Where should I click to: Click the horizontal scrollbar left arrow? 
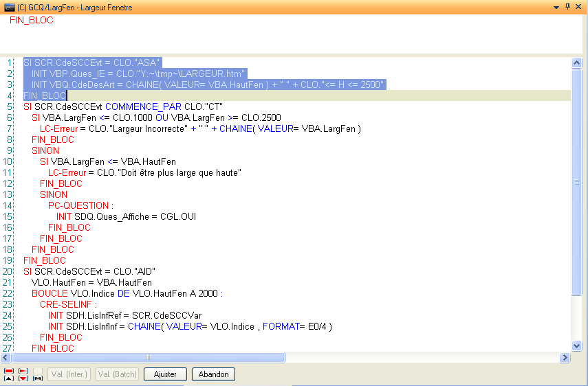tap(7, 358)
